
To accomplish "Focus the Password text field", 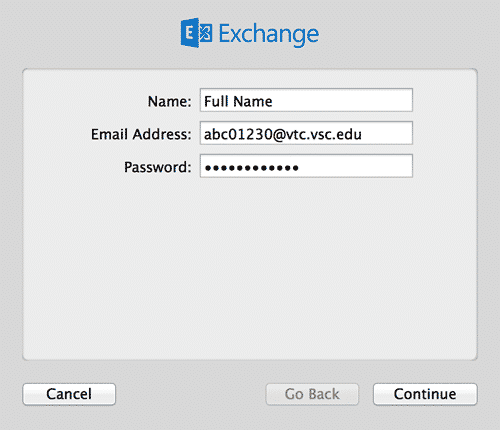I will [306, 166].
